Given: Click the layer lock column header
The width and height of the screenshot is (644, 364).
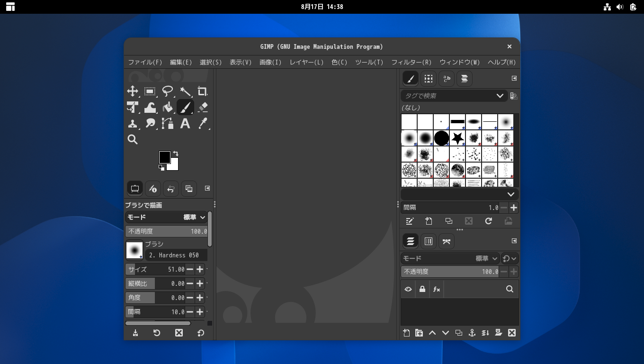Looking at the screenshot, I should pos(422,289).
